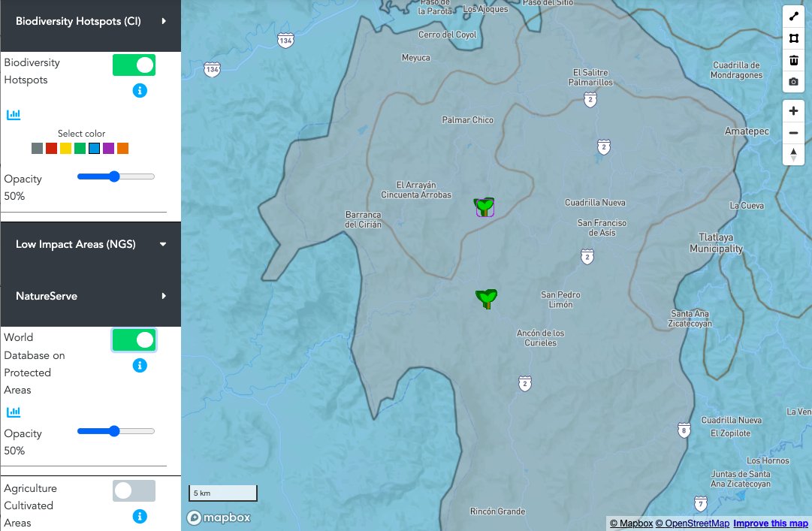The image size is (812, 531).
Task: Click Protected Areas opacity slider handle
Action: pyautogui.click(x=114, y=431)
